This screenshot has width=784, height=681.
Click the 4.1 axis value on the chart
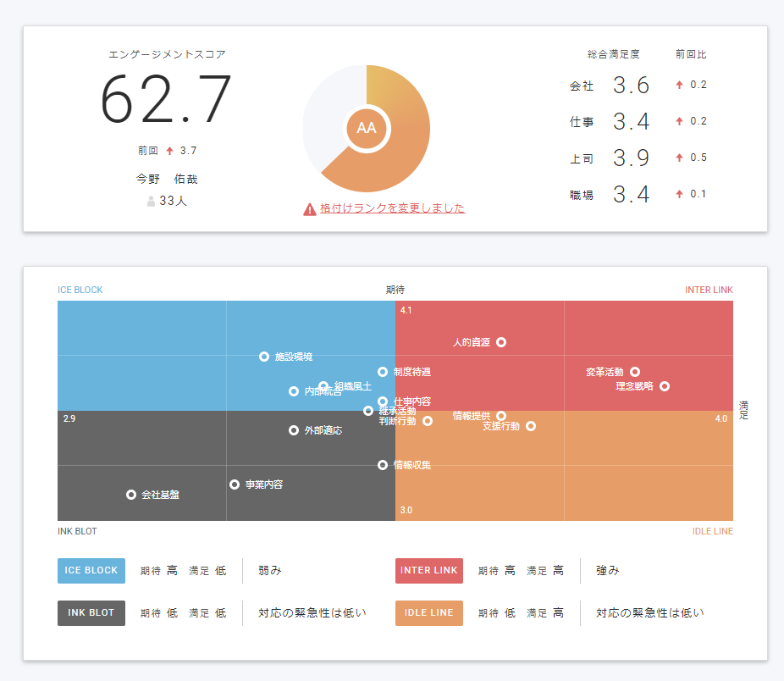click(x=406, y=310)
